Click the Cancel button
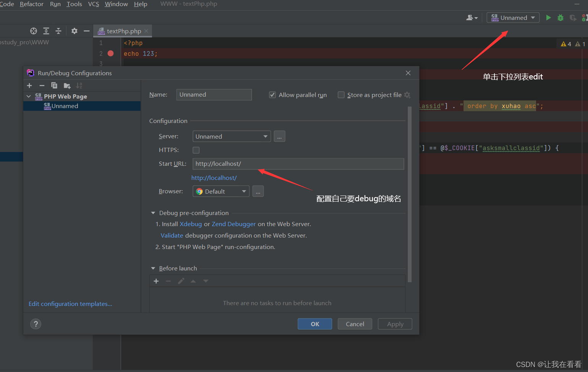The width and height of the screenshot is (588, 372). click(x=355, y=324)
